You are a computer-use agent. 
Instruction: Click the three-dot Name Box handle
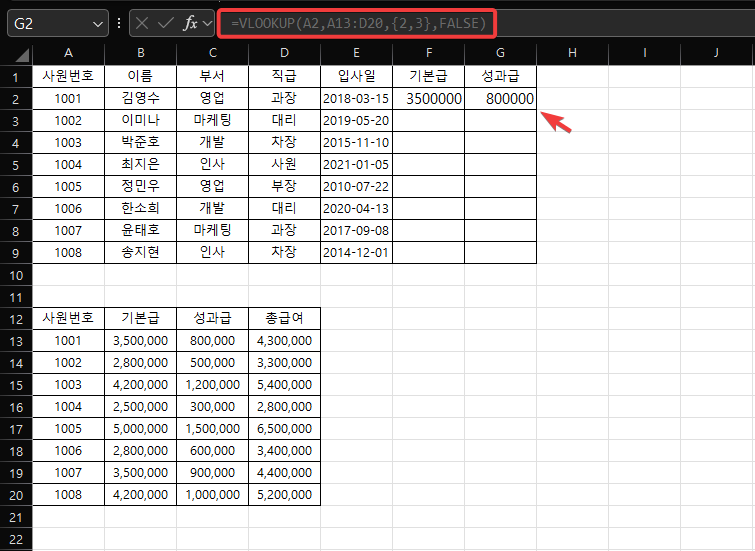point(119,23)
